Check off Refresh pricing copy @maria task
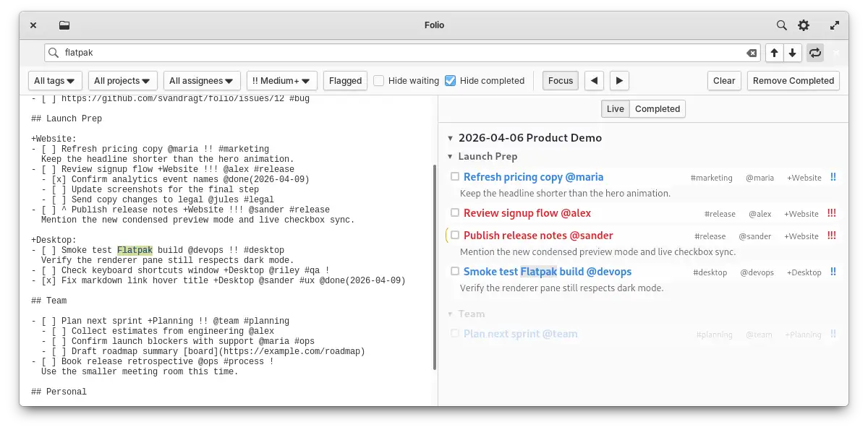The image size is (868, 435). pos(455,176)
